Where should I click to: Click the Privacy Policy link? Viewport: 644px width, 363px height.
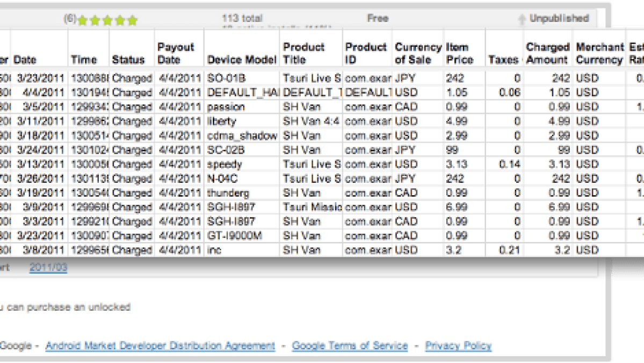(x=458, y=346)
